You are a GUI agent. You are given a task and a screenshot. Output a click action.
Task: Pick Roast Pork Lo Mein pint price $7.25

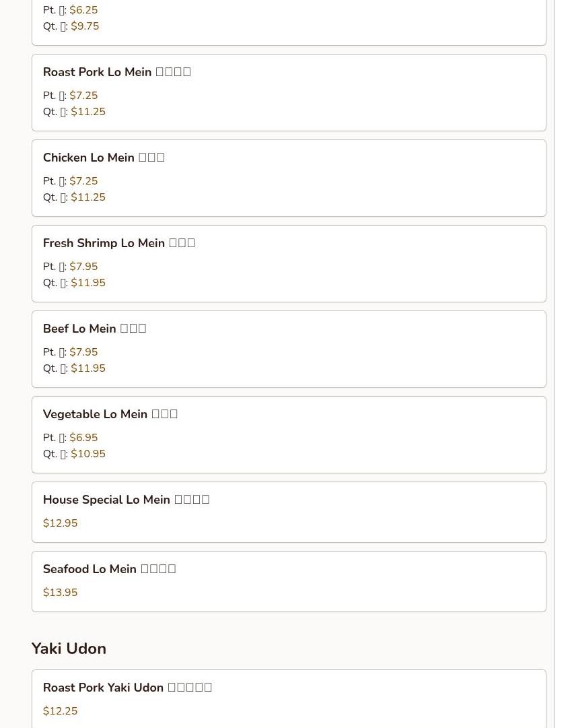(83, 96)
